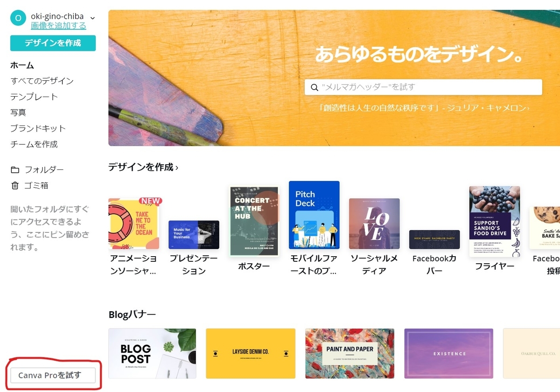Go to すべてのデザイン in sidebar

click(x=42, y=81)
